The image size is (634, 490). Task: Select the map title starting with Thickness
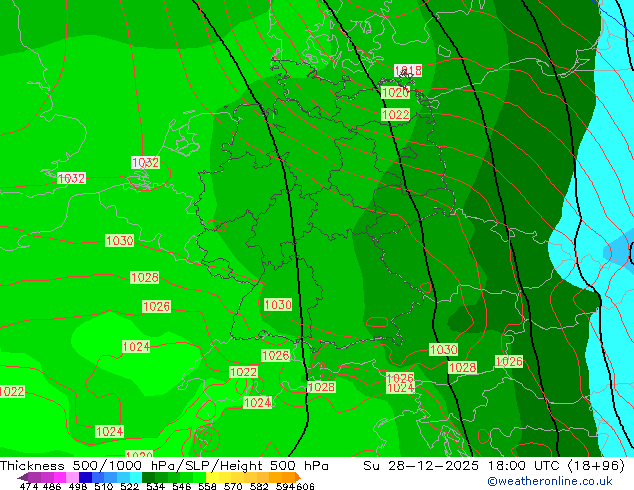(164, 466)
